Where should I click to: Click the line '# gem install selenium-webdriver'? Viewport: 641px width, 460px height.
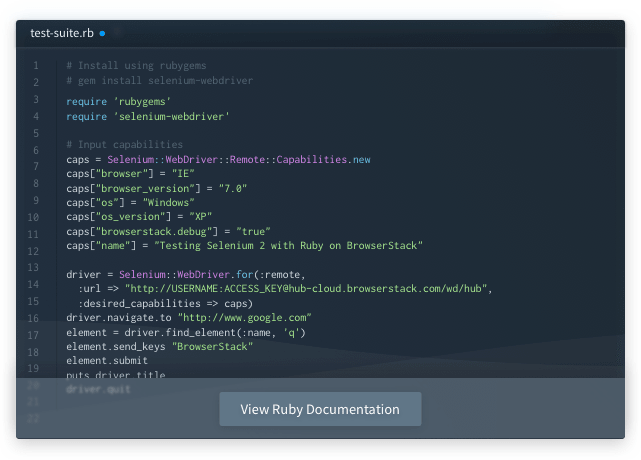pos(159,81)
